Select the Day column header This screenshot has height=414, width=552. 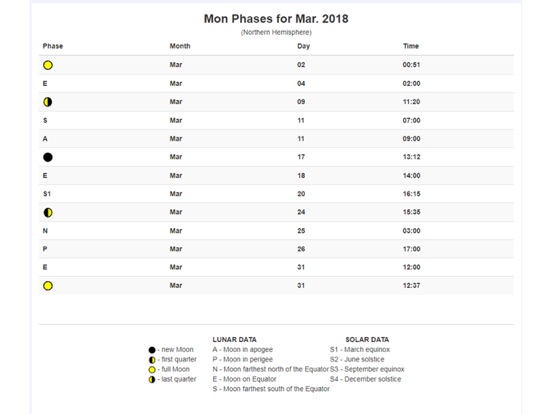(303, 46)
